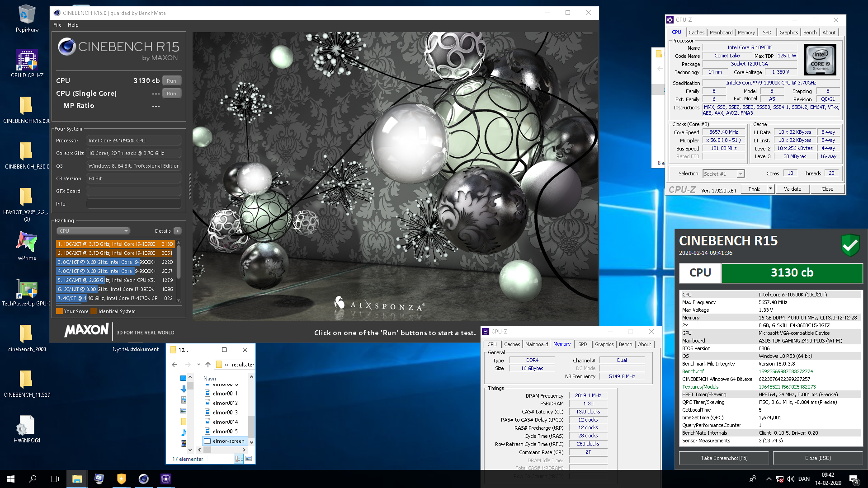Switch to Bench tab in top CPU-Z window
The height and width of the screenshot is (488, 868).
[x=810, y=33]
